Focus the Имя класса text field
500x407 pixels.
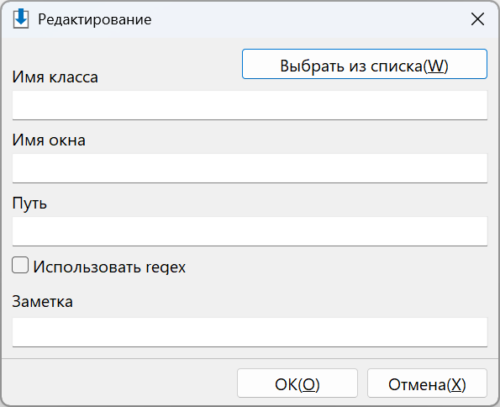point(250,105)
